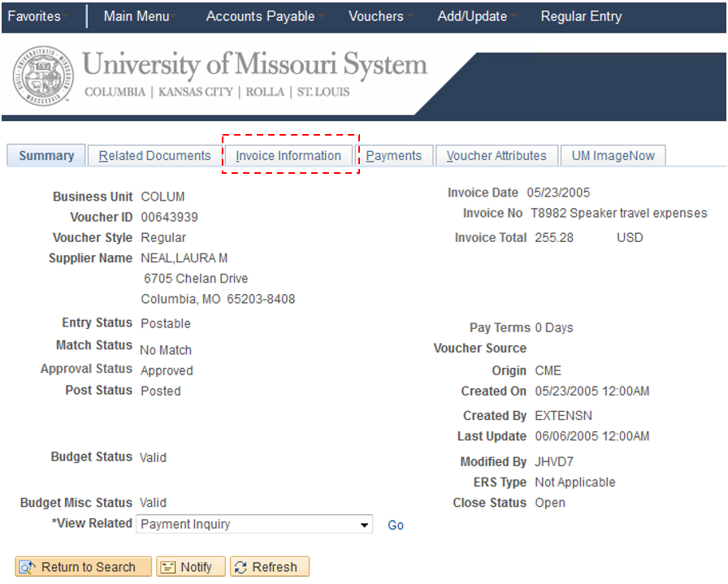Click the Return to Search button
The image size is (728, 584).
point(84,567)
